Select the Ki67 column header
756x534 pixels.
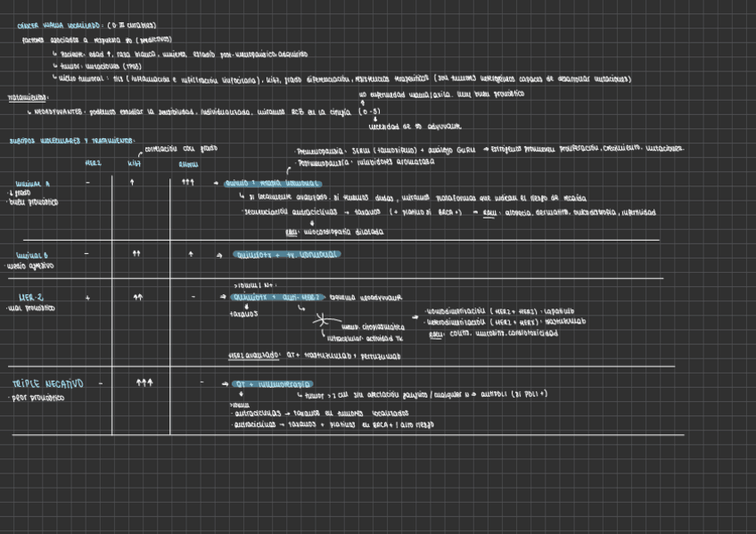pos(135,163)
